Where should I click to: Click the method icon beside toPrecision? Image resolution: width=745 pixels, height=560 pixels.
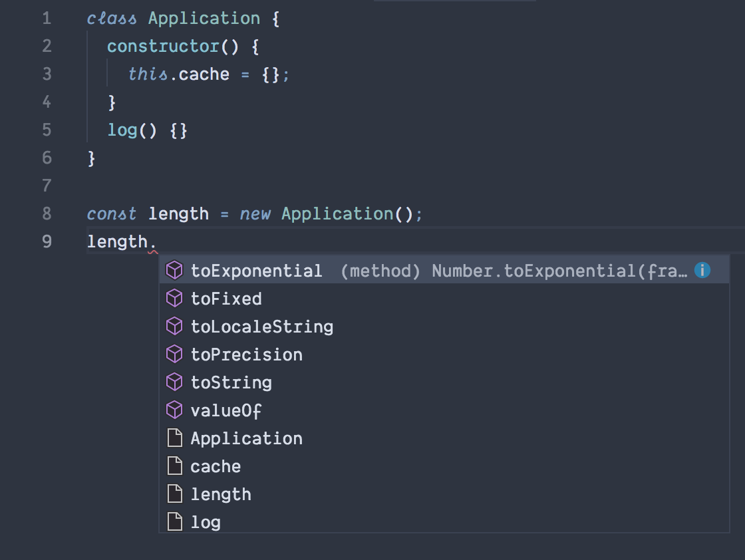tap(175, 354)
